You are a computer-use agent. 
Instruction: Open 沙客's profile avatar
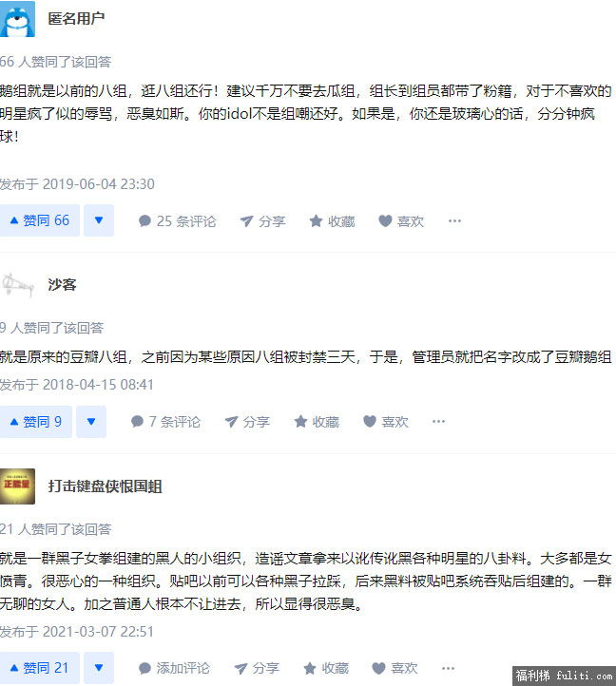click(x=17, y=285)
